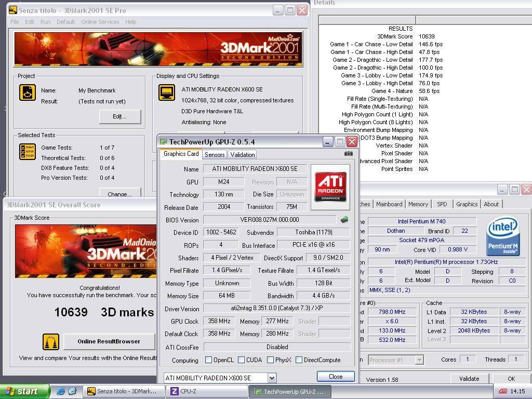Switch to the Mainboard tab in CPU-Z
Viewport: 532px width, 399px height.
point(389,204)
